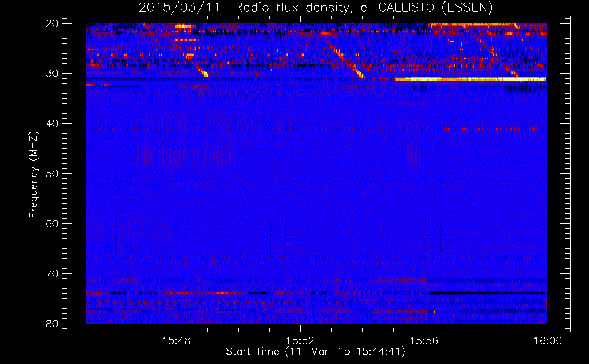The width and height of the screenshot is (589, 364).
Task: Click the 15:48 time tick label
Action: (x=177, y=341)
